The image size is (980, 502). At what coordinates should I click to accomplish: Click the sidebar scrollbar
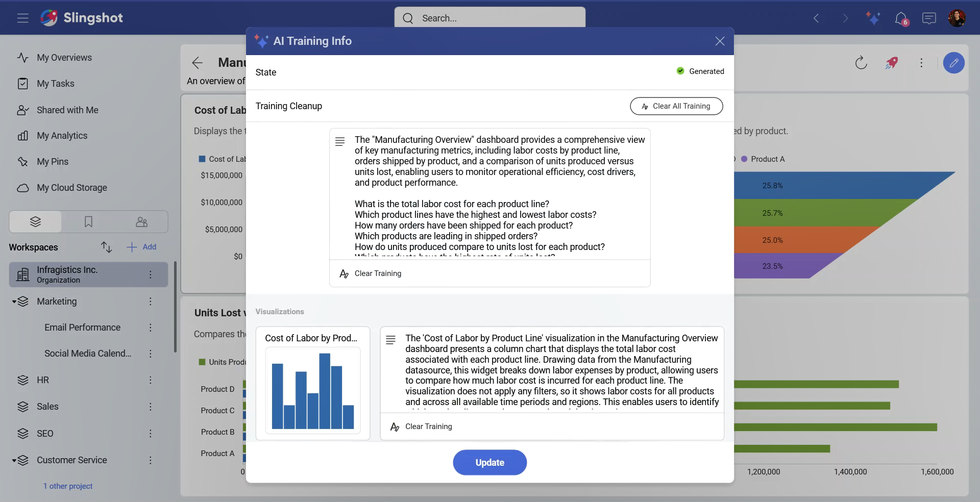(x=175, y=307)
